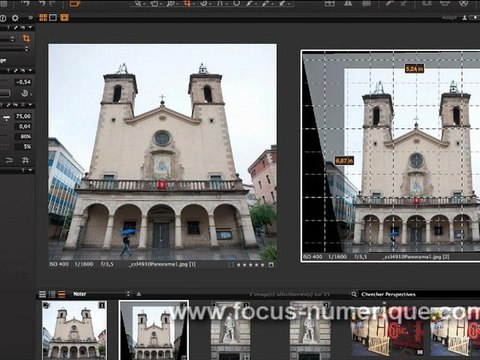Click the 5% value field
This screenshot has width=480, height=360.
(x=23, y=146)
